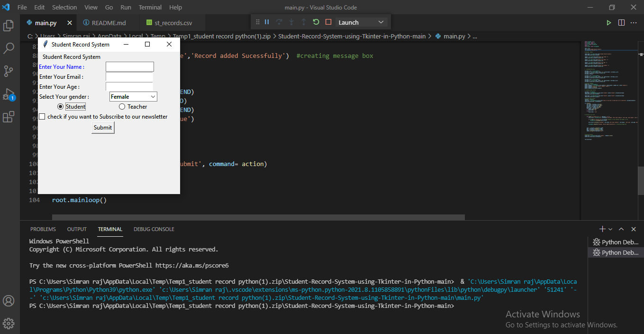Screen dimensions: 644x334
Task: Open the Edit menu
Action: 39,7
